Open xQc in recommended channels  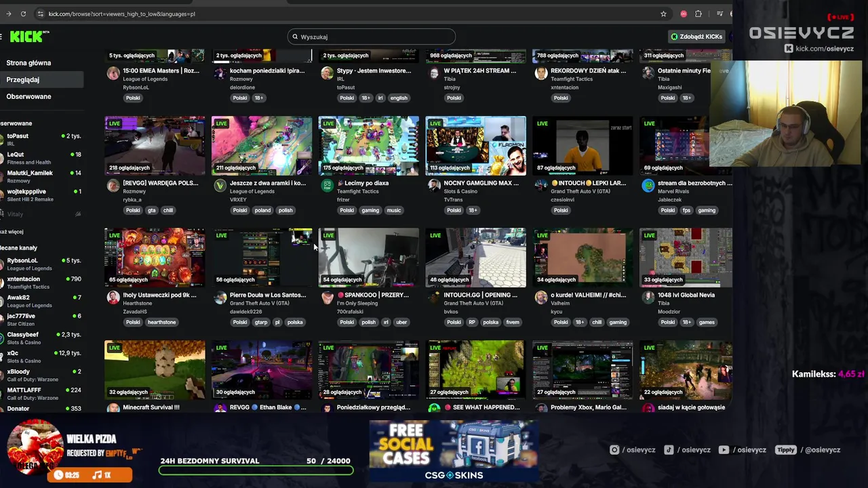click(x=41, y=357)
